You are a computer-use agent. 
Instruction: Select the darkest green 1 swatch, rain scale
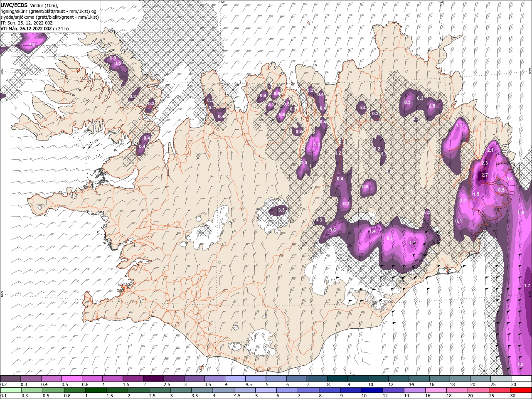(96, 390)
